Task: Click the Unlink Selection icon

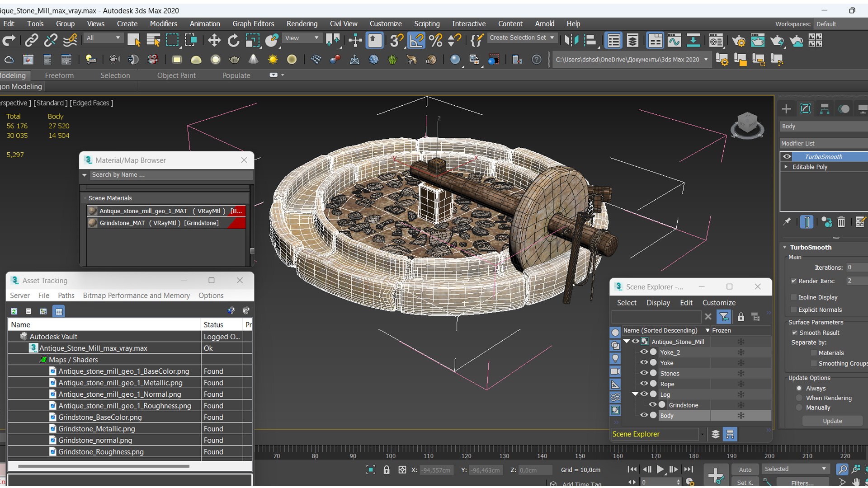Action: (51, 41)
